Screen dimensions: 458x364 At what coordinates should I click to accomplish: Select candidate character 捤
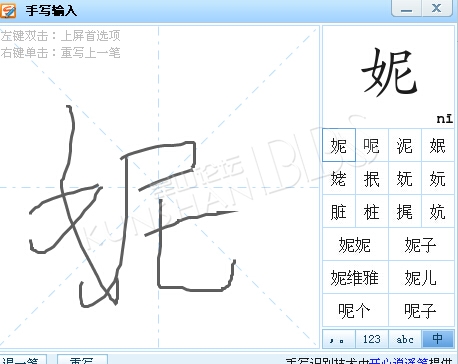405,211
